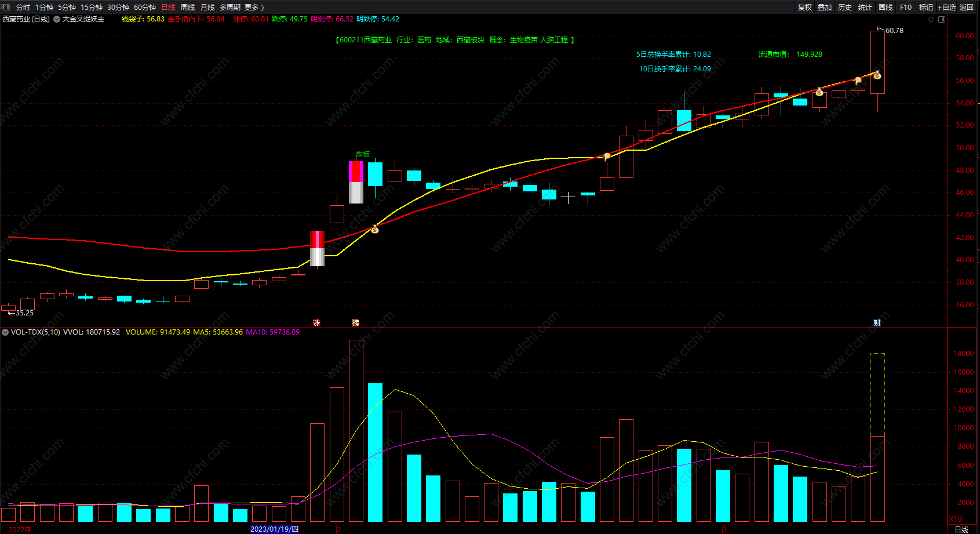
Task: Expand the 更多 periods menu
Action: [x=254, y=8]
